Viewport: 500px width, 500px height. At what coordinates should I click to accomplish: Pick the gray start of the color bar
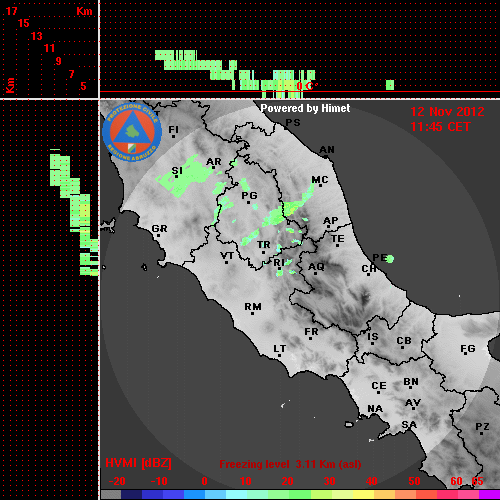coord(111,494)
